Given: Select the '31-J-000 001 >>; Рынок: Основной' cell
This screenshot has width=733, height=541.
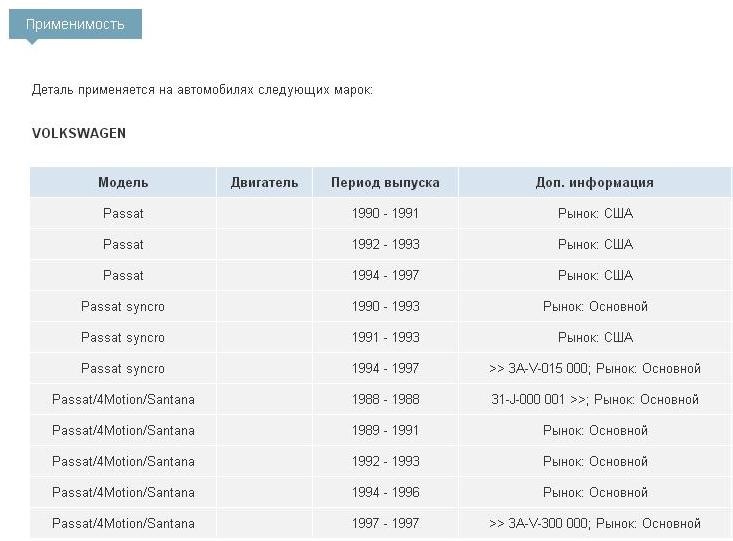Looking at the screenshot, I should click(595, 399).
